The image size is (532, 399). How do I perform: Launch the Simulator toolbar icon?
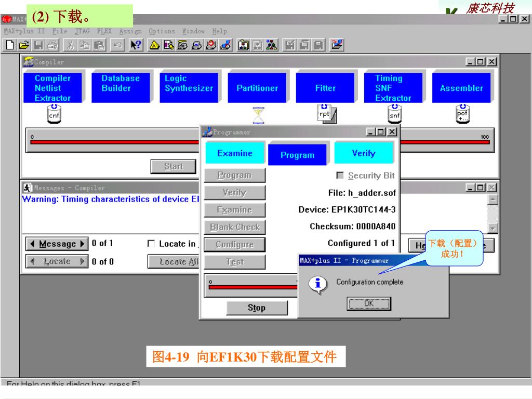coord(197,45)
